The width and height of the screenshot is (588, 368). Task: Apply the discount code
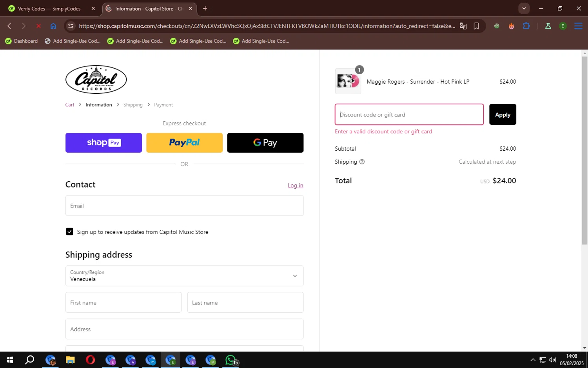[x=503, y=115]
